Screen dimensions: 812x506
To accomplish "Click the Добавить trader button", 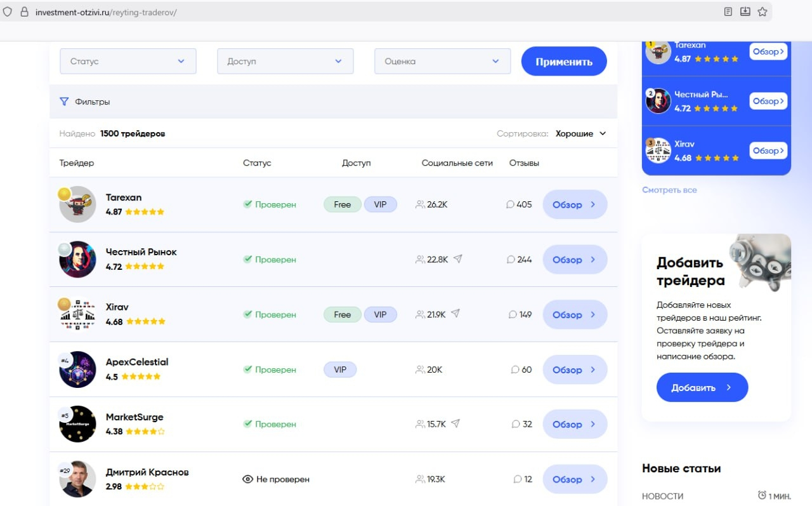I will [x=702, y=387].
